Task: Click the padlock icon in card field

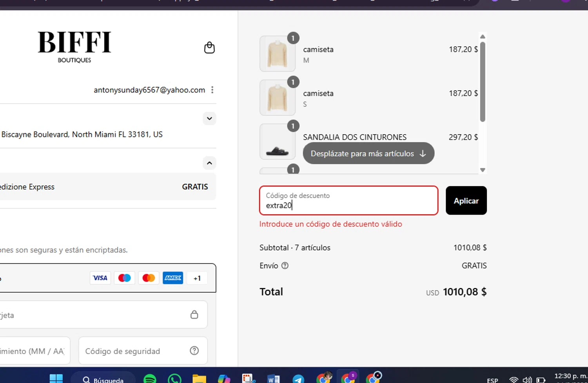Action: point(194,315)
